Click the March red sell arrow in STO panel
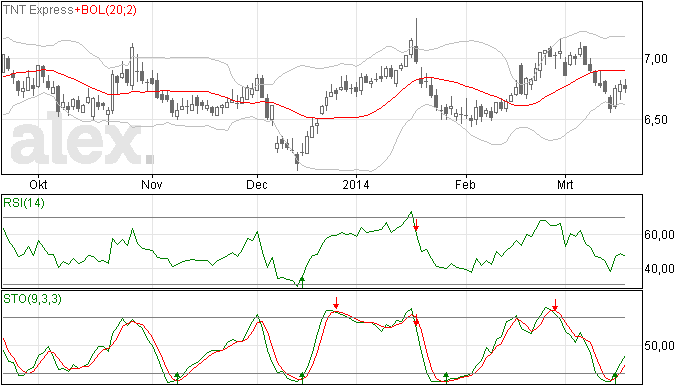The width and height of the screenshot is (690, 387). coord(555,305)
